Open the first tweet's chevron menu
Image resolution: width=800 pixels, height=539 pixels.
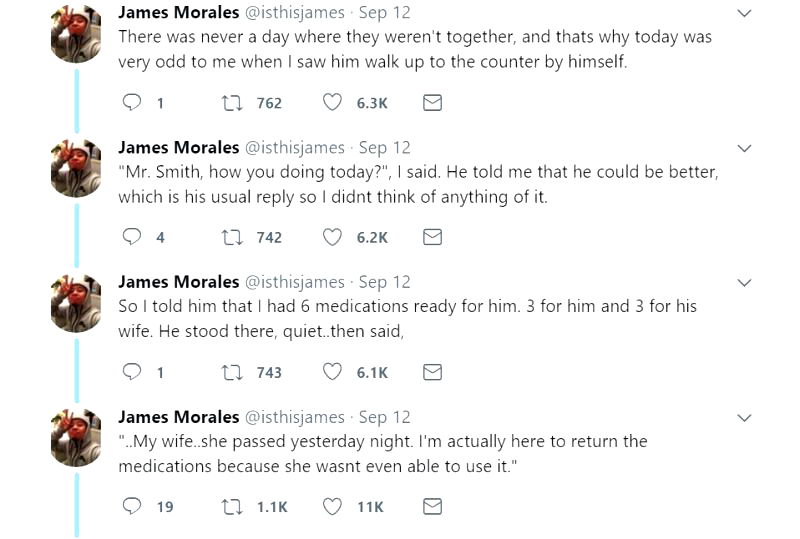point(744,14)
